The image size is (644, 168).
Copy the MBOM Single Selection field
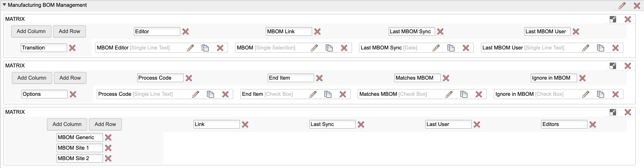329,48
